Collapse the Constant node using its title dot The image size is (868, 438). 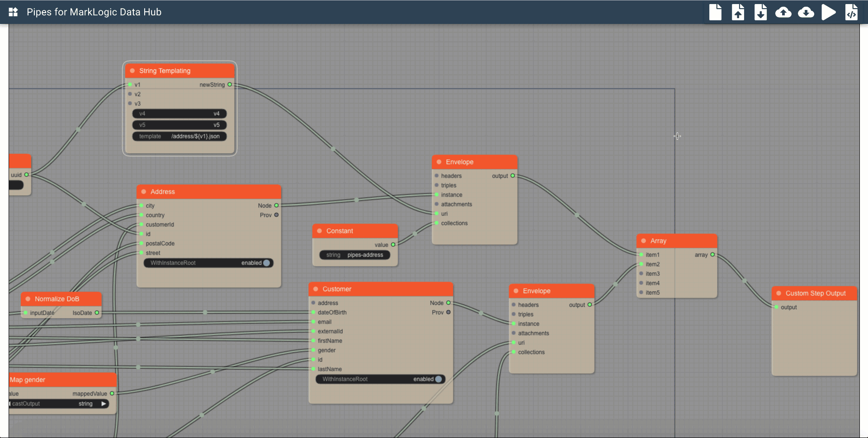(320, 231)
